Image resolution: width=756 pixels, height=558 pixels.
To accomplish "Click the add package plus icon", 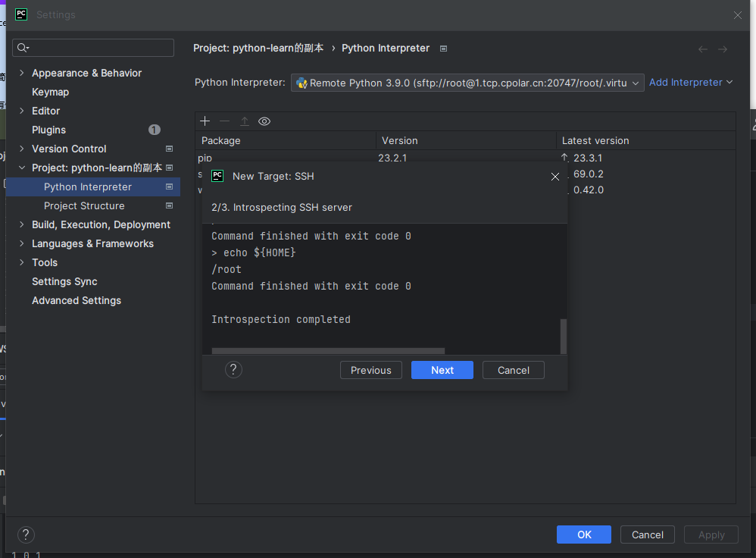I will [x=205, y=121].
